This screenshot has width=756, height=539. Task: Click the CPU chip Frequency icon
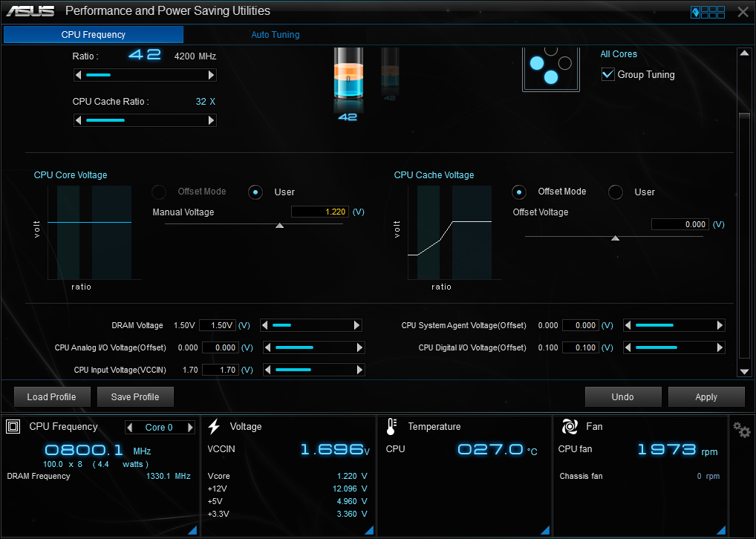(13, 426)
